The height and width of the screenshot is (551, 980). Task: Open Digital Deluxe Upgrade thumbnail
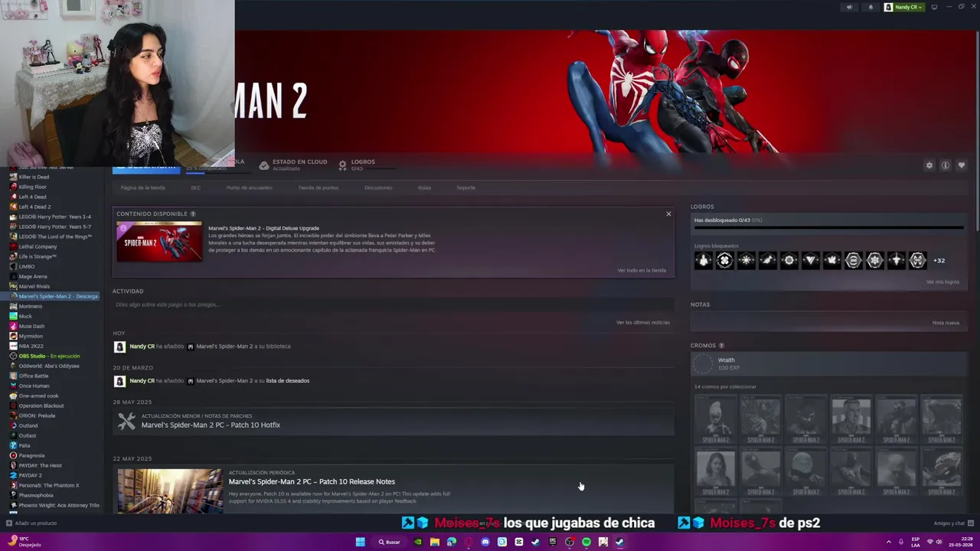[x=159, y=242]
